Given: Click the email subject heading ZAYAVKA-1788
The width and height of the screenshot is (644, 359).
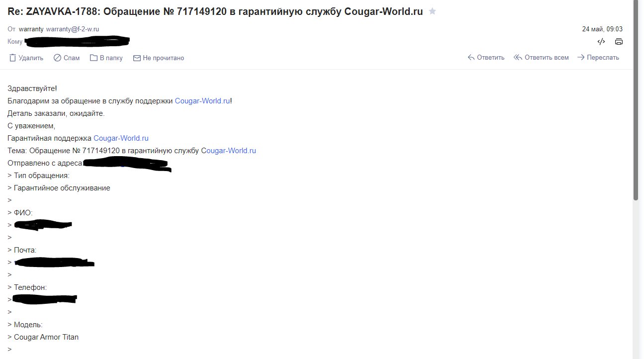Looking at the screenshot, I should coord(215,11).
